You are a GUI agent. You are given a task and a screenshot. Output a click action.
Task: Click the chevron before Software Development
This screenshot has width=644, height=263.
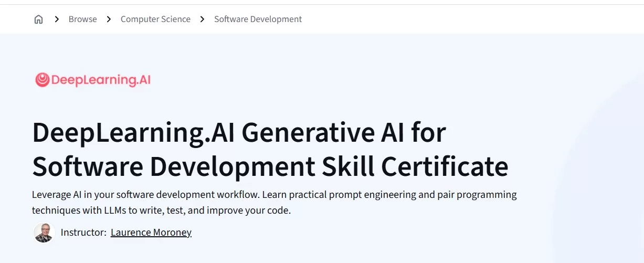coord(202,19)
